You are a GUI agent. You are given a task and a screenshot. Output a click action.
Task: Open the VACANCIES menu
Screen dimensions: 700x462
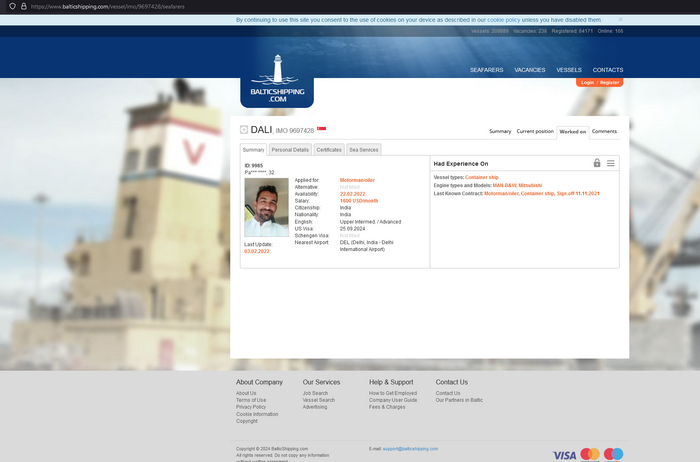coord(529,70)
